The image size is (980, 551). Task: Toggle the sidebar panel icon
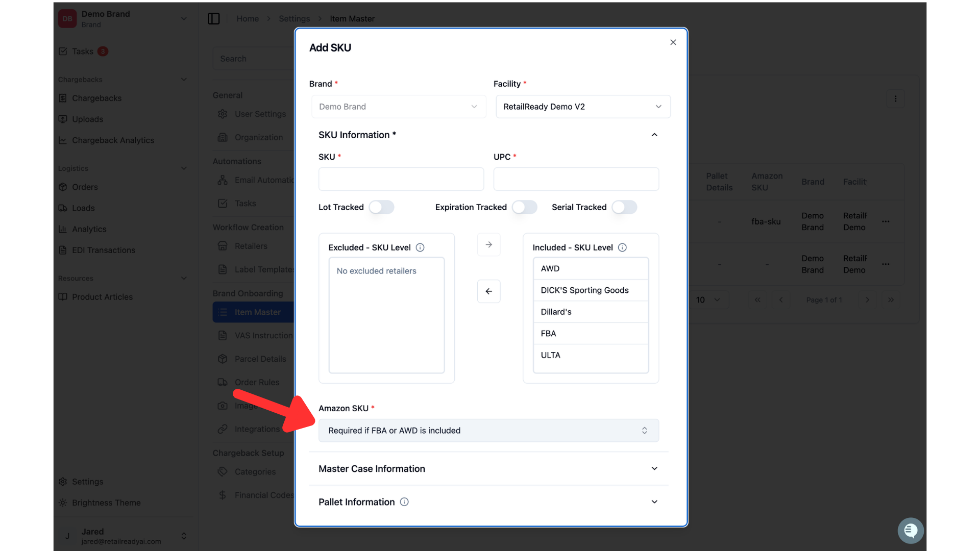(x=214, y=19)
